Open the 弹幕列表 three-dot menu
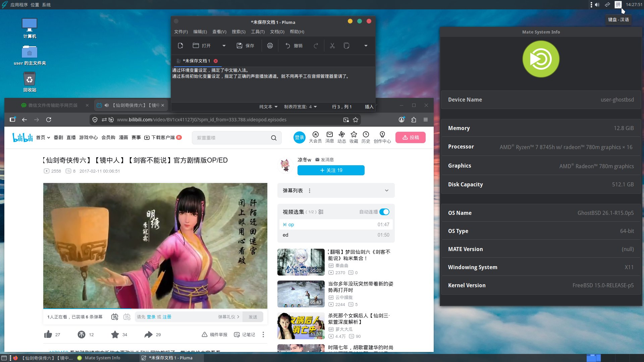Image resolution: width=644 pixels, height=362 pixels. click(x=309, y=191)
